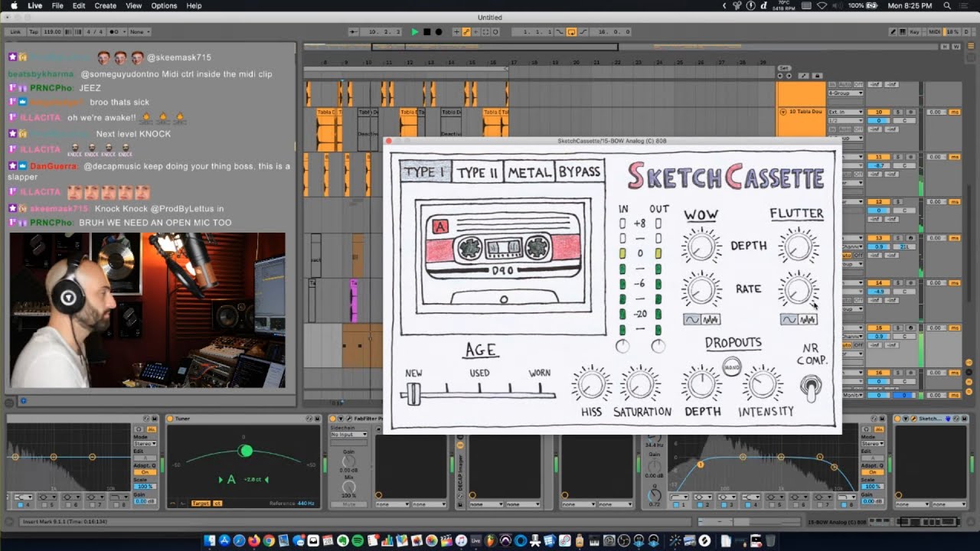Select random wave shape under FLUTTER
The image size is (980, 551).
point(808,320)
